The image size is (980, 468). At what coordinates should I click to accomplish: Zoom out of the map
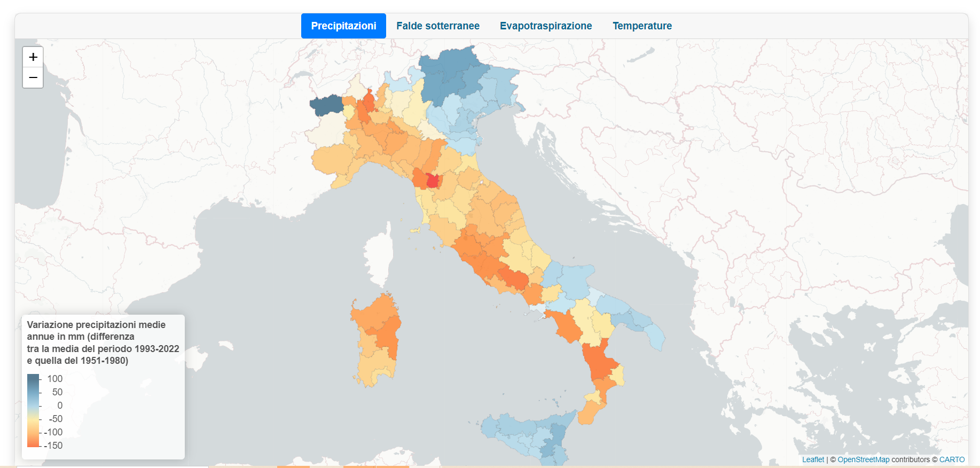pyautogui.click(x=33, y=77)
